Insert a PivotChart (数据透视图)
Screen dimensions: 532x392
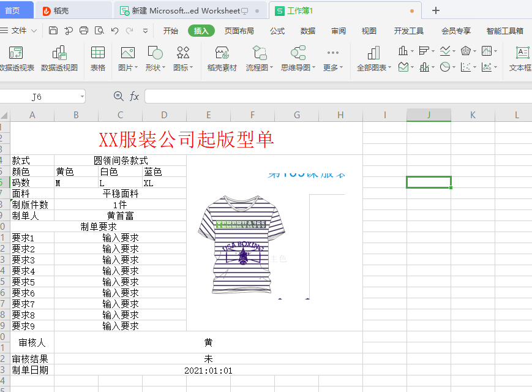coord(59,59)
